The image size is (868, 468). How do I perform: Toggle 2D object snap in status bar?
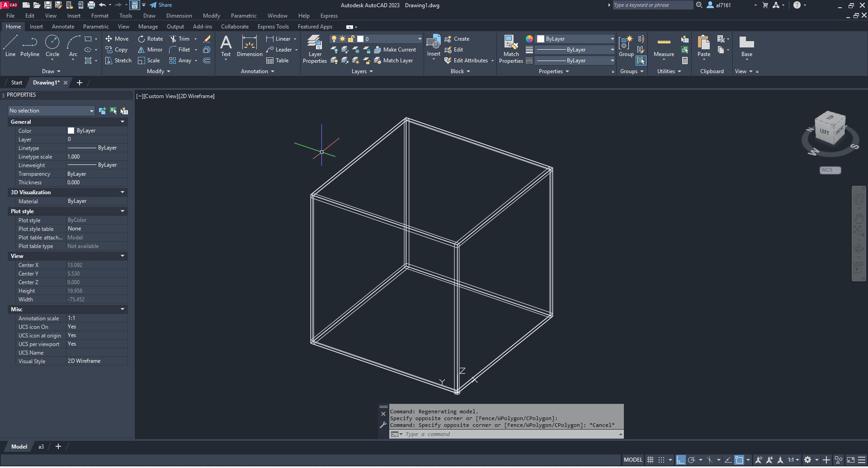point(739,460)
